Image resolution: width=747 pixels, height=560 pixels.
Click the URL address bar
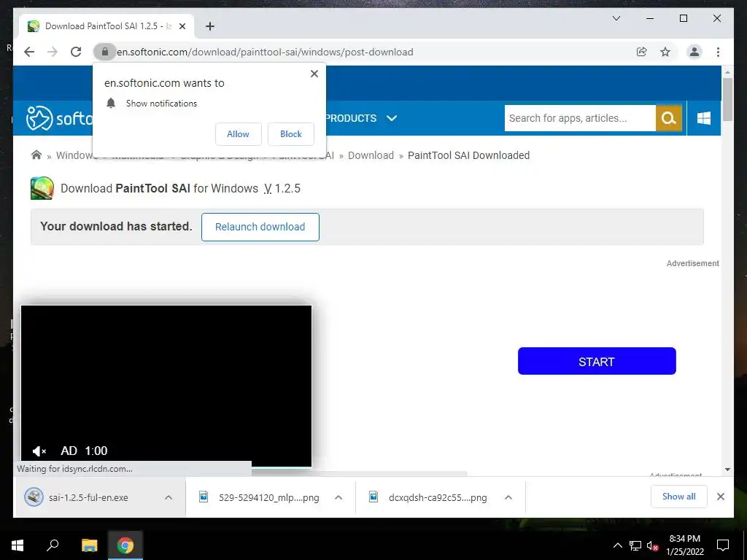(x=371, y=52)
